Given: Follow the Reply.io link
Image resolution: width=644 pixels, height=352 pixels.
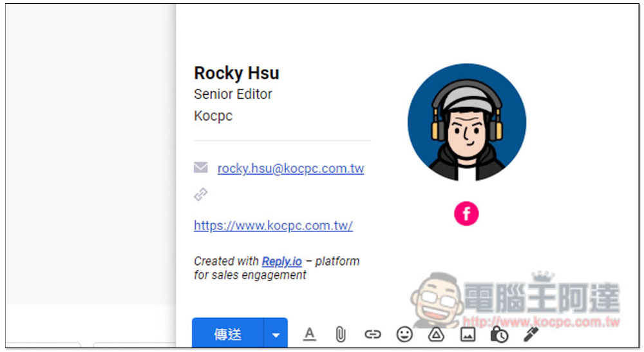Looking at the screenshot, I should 282,261.
